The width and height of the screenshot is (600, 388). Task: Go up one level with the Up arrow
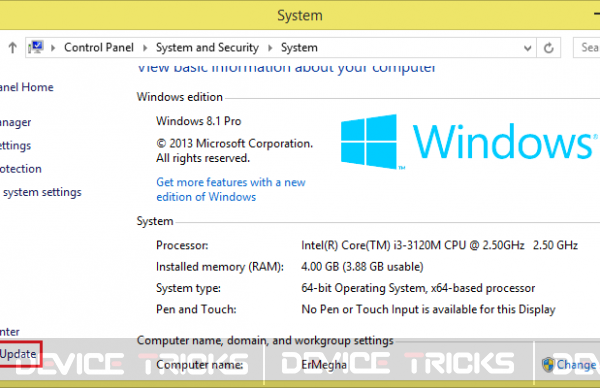[x=13, y=48]
